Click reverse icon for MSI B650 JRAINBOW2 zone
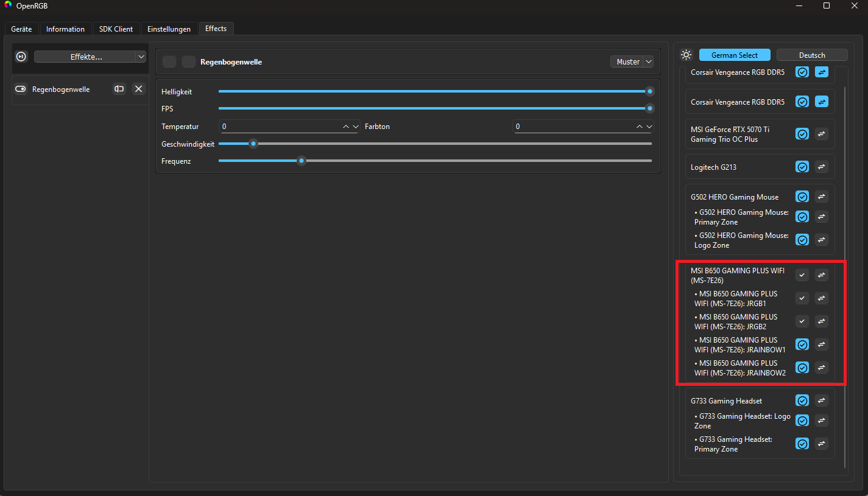Screen dimensions: 868x496 822,368
